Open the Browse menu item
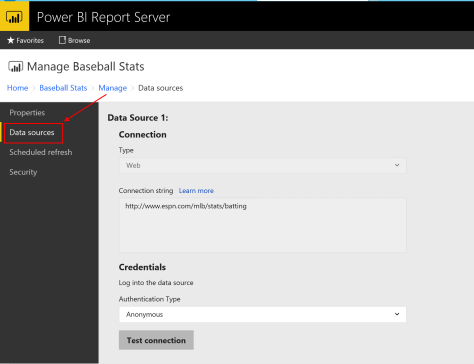Viewport: 474px width, 364px height. click(75, 40)
